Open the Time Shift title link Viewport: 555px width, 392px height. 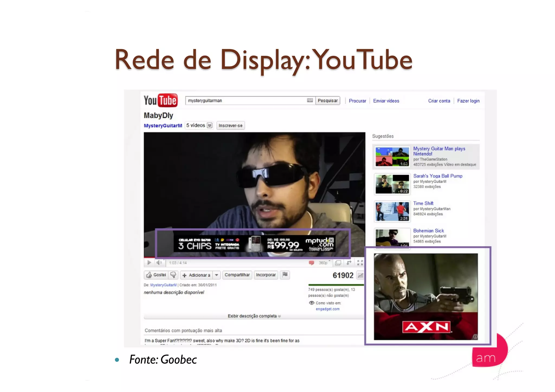tap(423, 203)
